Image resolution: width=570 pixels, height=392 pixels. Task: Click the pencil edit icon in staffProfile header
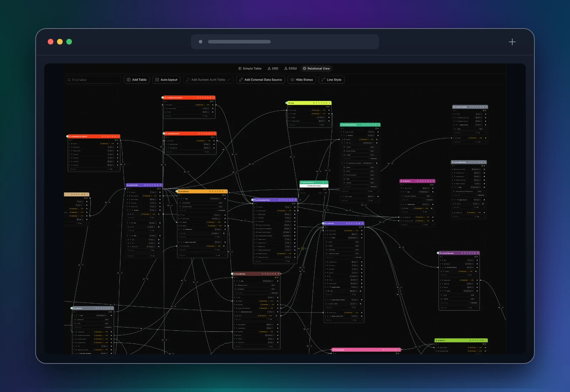point(349,223)
